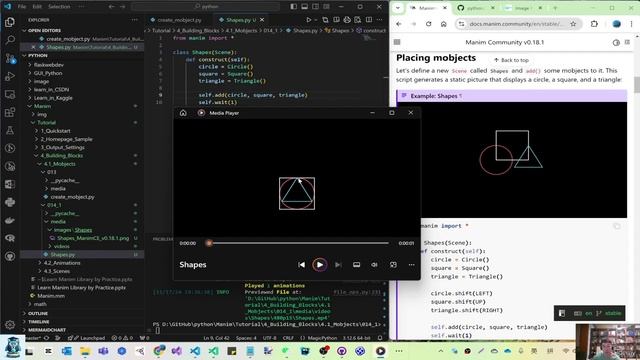
Task: Click the 3.12.6 64-bit interpreter selector
Action: (x=356, y=338)
